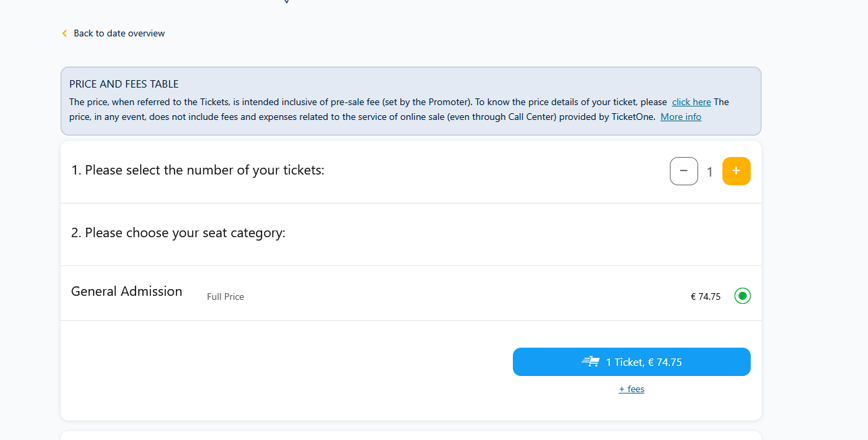
Task: Open the More info link
Action: coord(681,117)
